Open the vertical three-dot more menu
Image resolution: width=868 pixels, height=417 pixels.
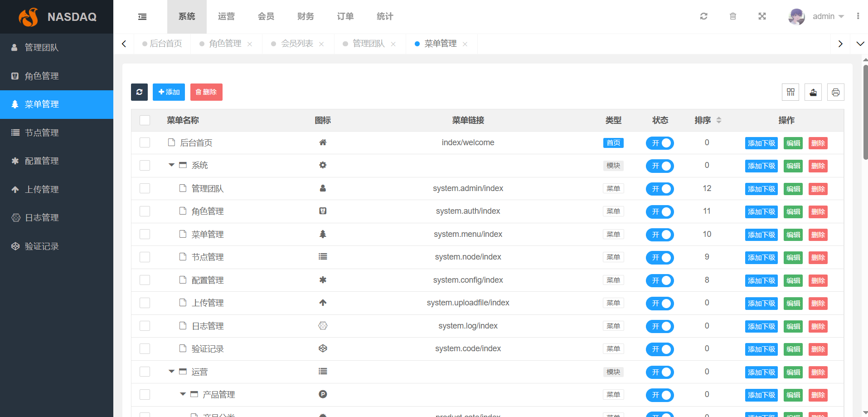pos(858,16)
